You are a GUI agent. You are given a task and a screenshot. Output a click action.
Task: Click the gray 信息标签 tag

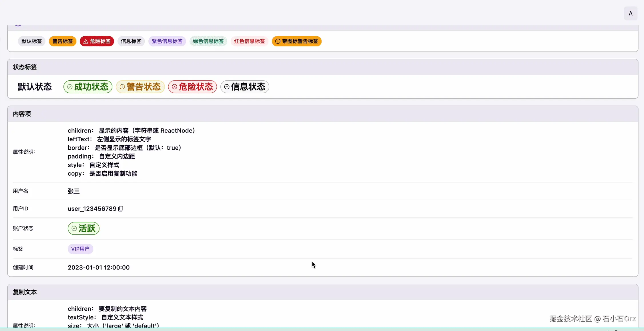click(x=131, y=41)
